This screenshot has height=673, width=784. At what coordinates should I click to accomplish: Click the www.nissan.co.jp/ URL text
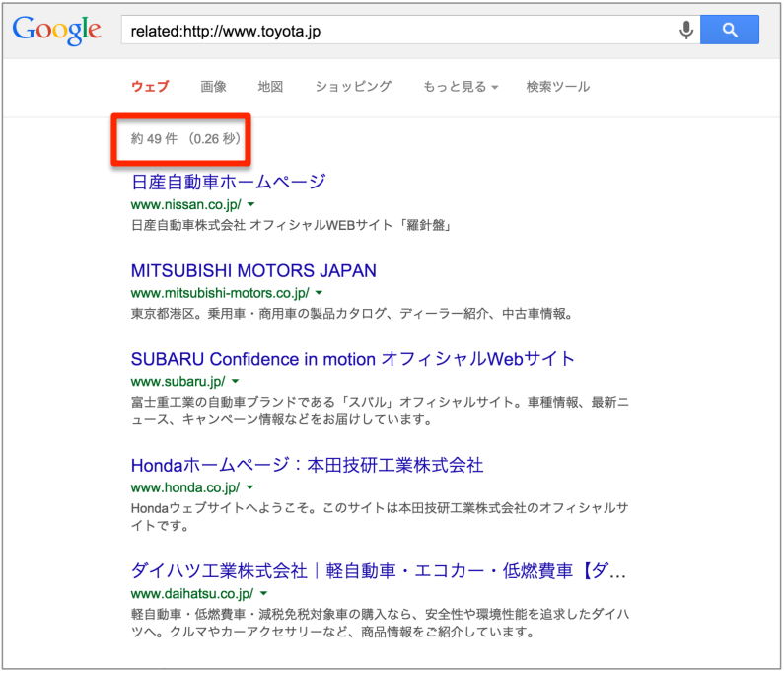pos(186,204)
